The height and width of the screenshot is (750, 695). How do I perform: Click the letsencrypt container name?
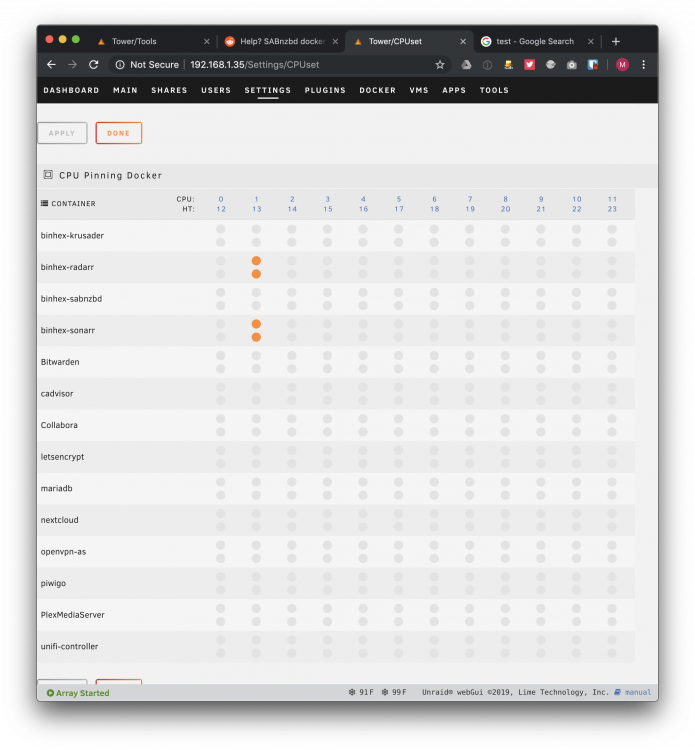62,457
